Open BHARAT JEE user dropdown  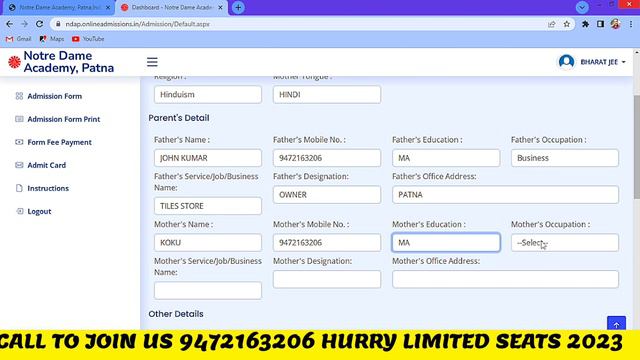[602, 62]
